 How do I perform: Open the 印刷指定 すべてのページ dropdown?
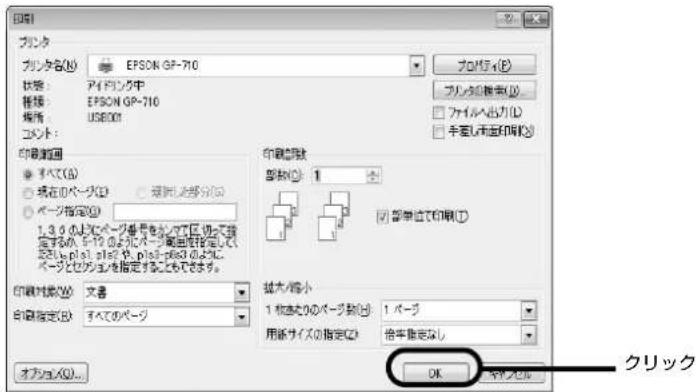point(241,317)
